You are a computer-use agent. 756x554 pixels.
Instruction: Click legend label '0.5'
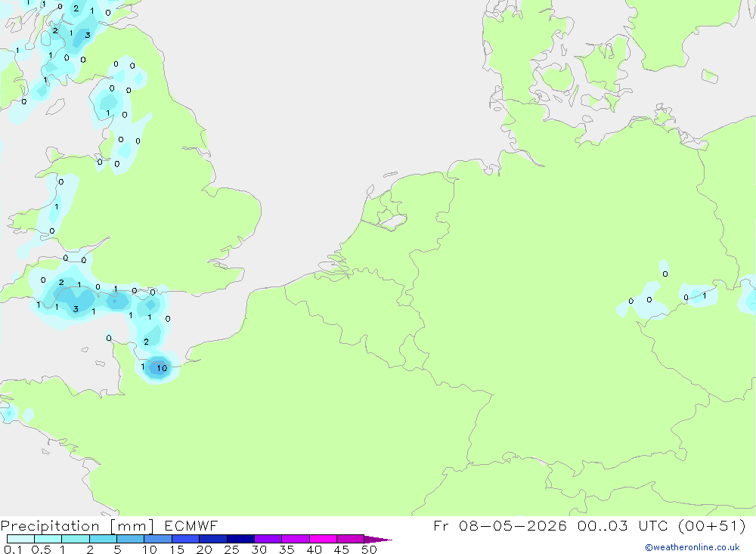point(41,549)
